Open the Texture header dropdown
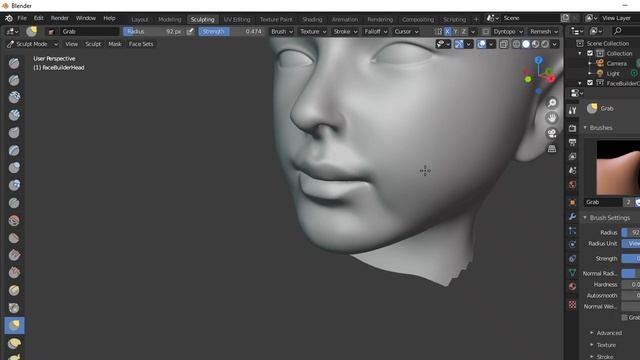Image resolution: width=640 pixels, height=360 pixels. point(313,31)
